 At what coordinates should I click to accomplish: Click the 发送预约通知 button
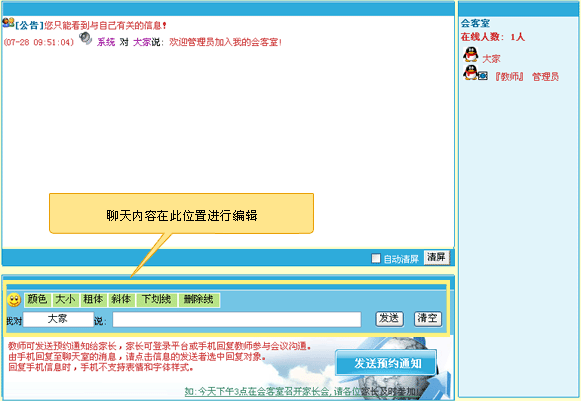[386, 363]
